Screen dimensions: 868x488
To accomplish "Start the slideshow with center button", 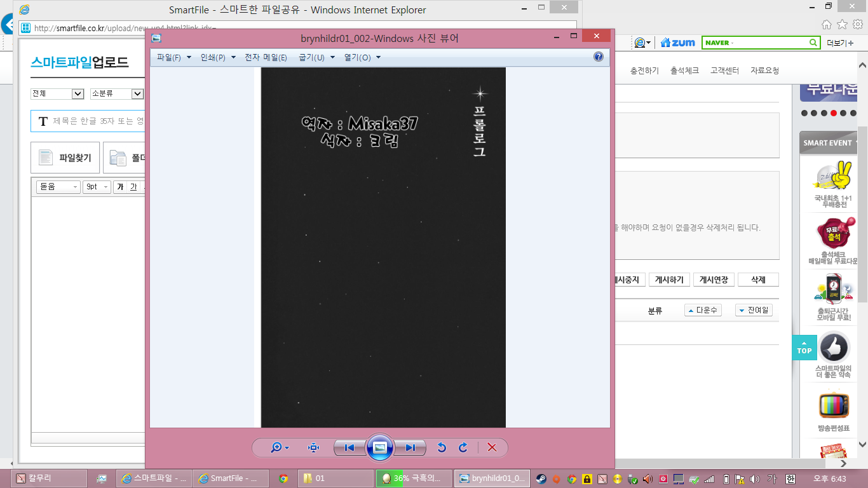I will 380,447.
